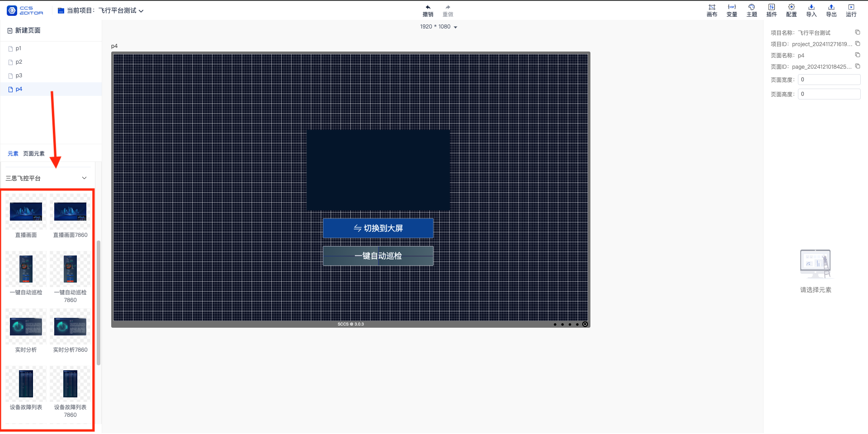Click the Undo (撤销) icon
Screen dimensions: 868x434
(428, 7)
